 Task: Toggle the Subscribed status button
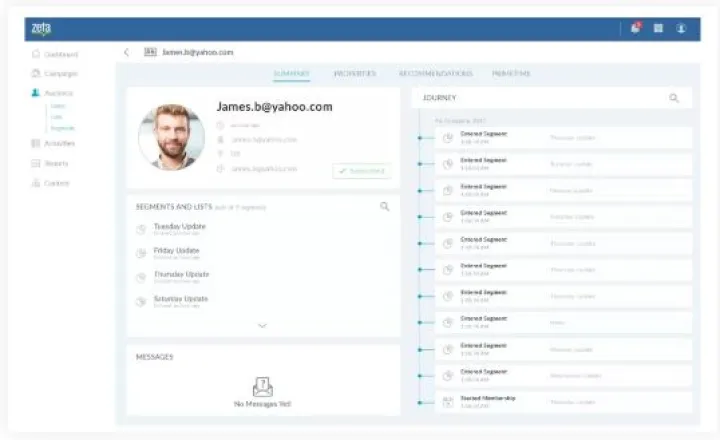pos(361,171)
